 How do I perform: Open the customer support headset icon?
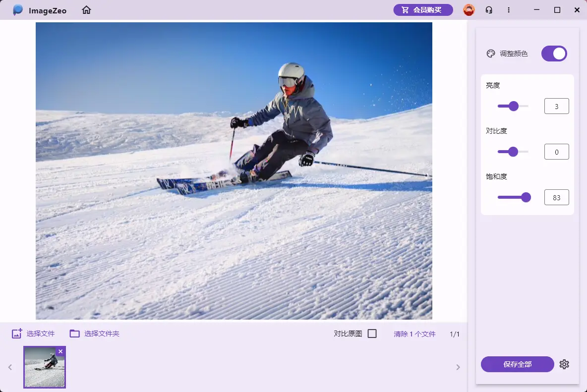(x=489, y=10)
